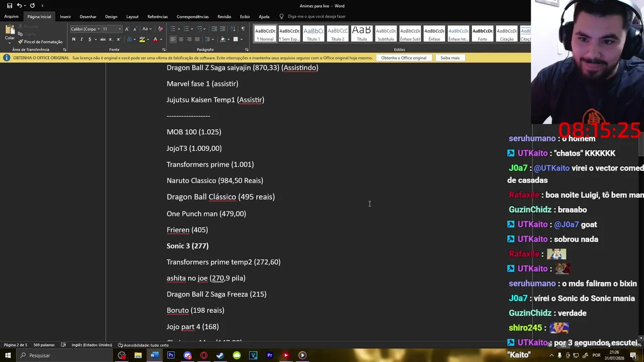Viewport: 644px width, 362px height.
Task: Apply the Sem Espaçamento style
Action: 289,34
